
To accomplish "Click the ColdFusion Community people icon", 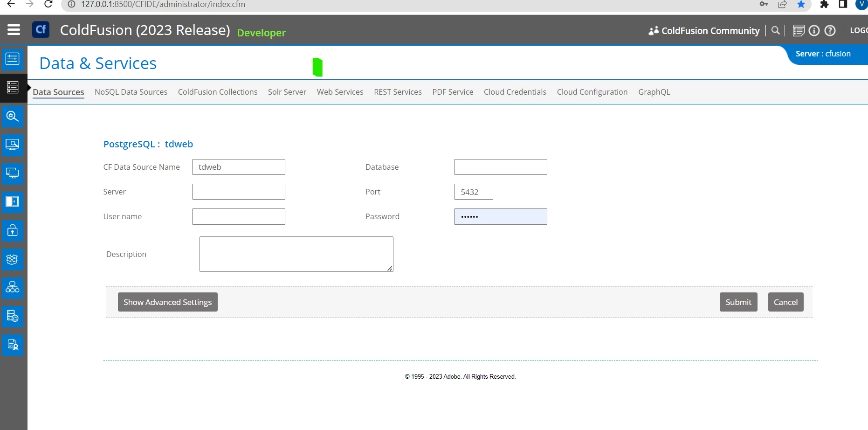I will [x=654, y=31].
